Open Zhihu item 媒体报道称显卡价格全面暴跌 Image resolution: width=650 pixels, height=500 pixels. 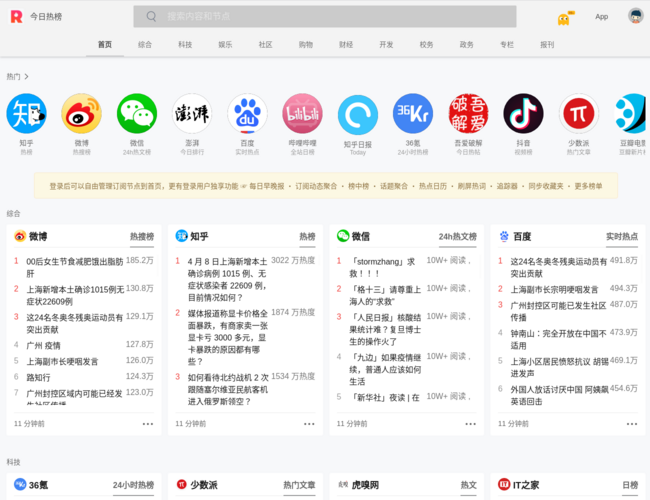coord(228,337)
